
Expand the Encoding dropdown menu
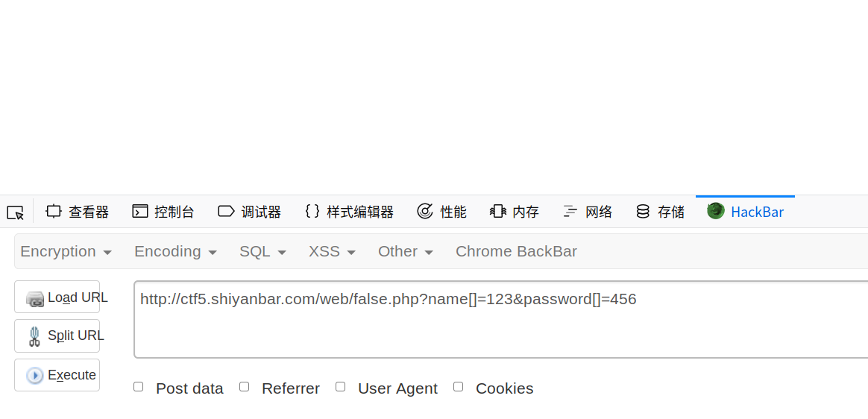coord(175,251)
